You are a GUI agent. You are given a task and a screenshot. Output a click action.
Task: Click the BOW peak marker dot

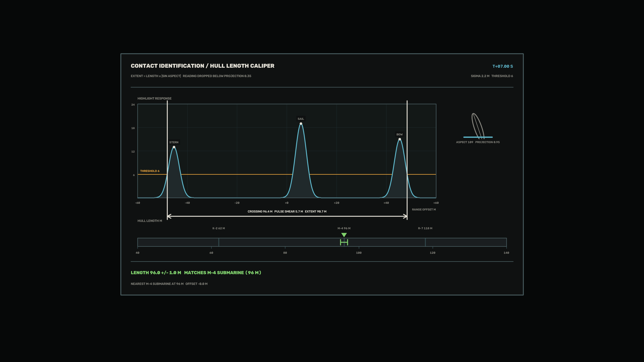(399, 139)
